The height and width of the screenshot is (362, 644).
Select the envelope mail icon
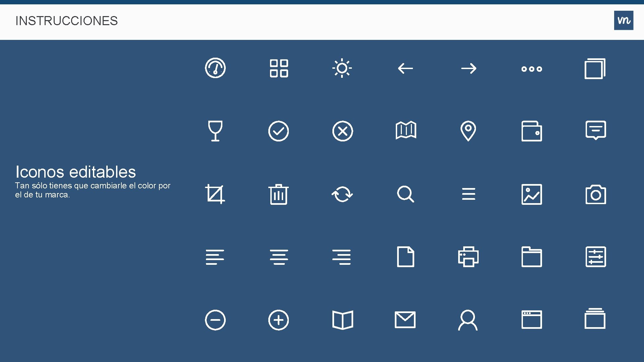pos(405,320)
